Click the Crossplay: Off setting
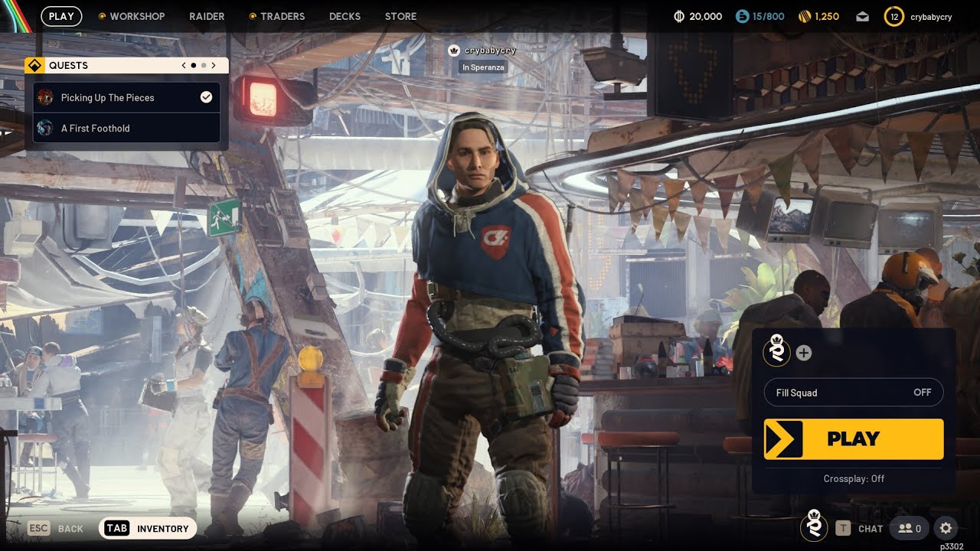Image resolution: width=980 pixels, height=551 pixels. (854, 478)
